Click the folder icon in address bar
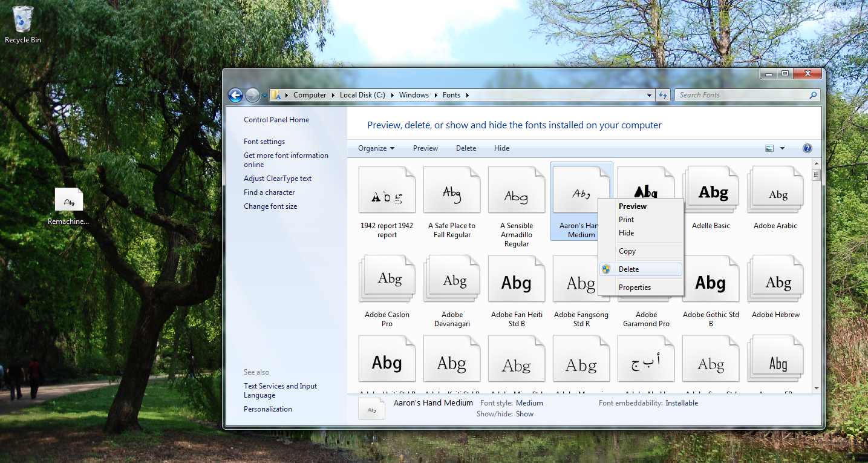The height and width of the screenshot is (463, 868). click(276, 95)
